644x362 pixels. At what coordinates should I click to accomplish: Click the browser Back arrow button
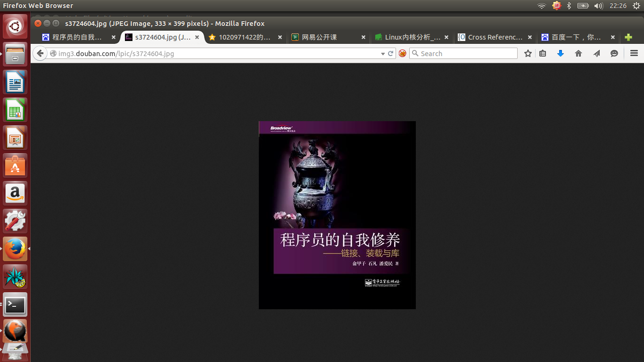[40, 54]
